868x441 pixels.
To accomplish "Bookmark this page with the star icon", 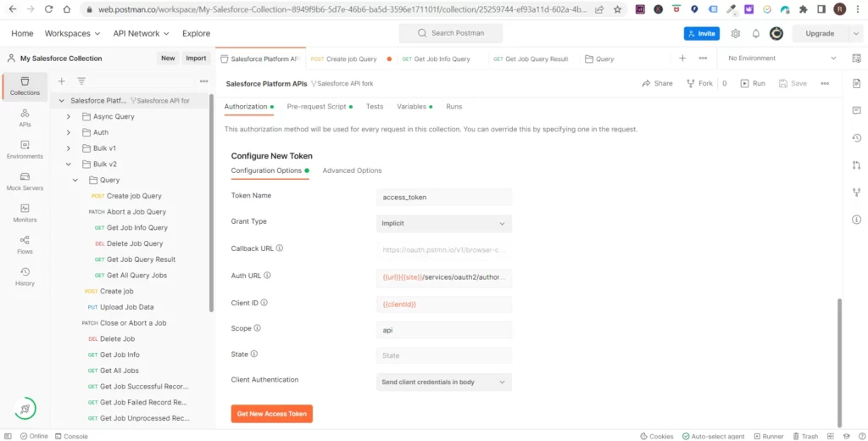I will click(617, 9).
